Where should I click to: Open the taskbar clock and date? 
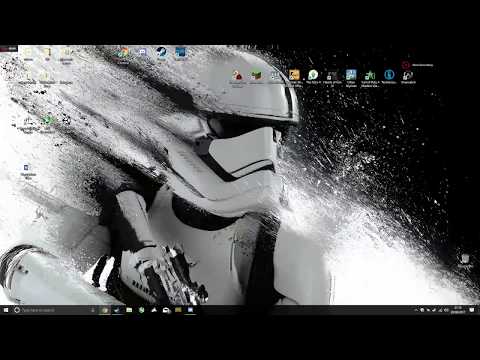(x=458, y=310)
